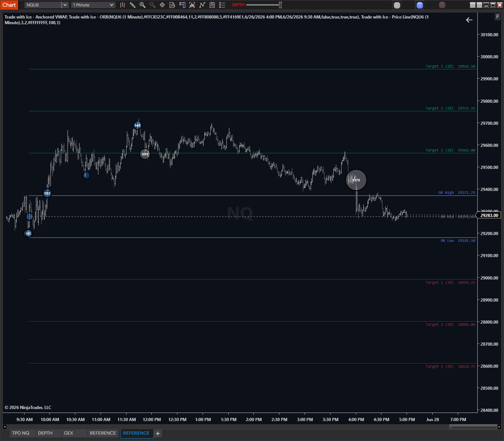The height and width of the screenshot is (441, 504).
Task: Click the gray rounded square toolbar button
Action: tap(397, 5)
